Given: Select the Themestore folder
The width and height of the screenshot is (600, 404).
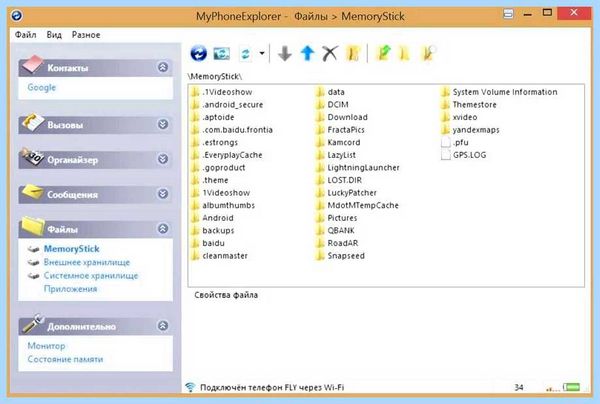Looking at the screenshot, I should [469, 104].
